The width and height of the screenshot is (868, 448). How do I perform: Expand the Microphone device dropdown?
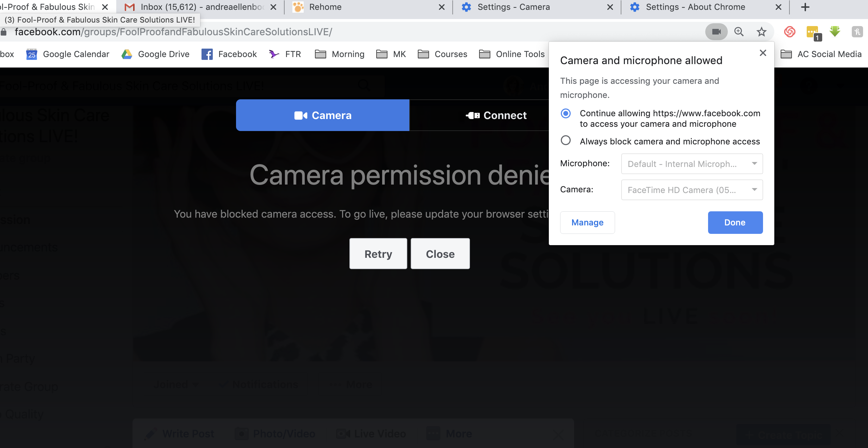point(692,164)
